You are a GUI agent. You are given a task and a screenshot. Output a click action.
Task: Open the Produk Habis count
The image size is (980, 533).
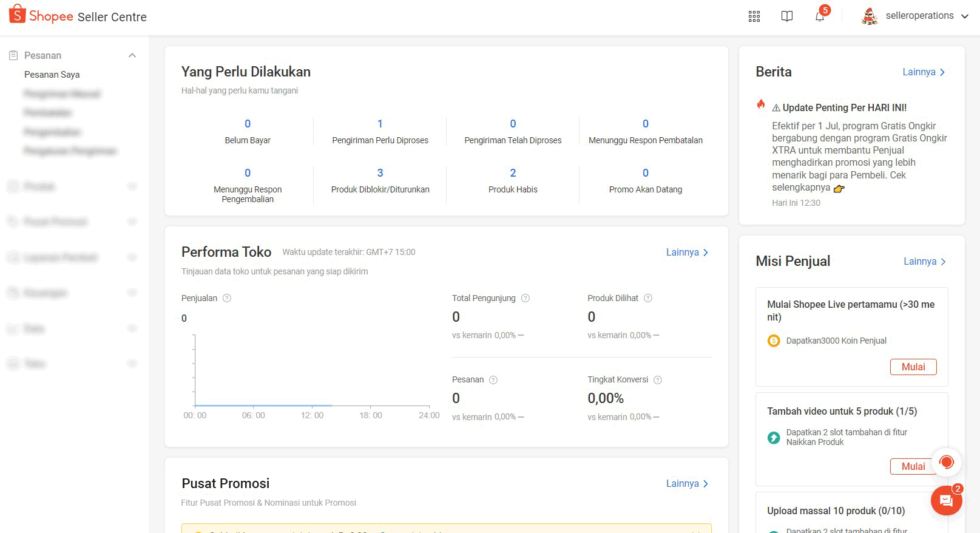[x=513, y=173]
